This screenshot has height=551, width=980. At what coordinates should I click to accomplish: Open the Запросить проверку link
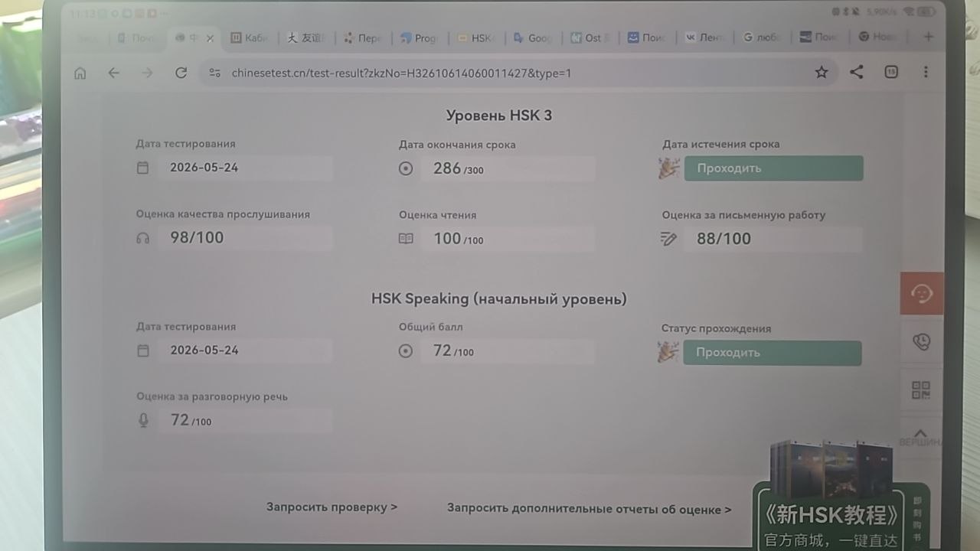[x=332, y=507]
